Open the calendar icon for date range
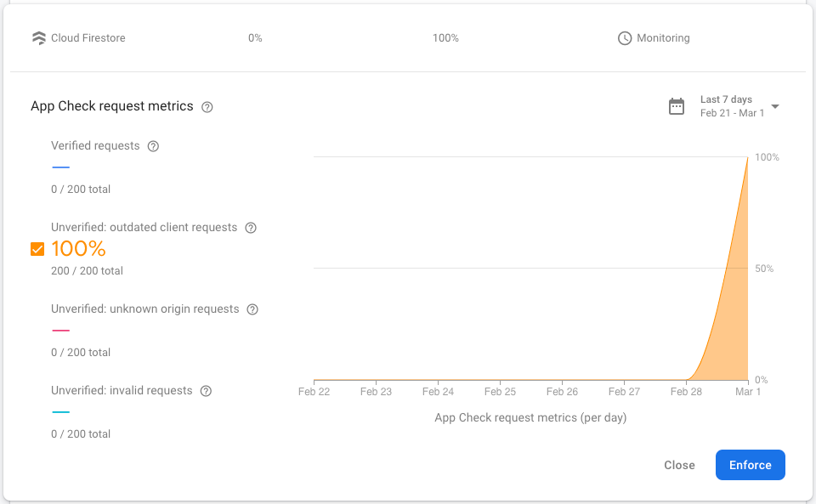The width and height of the screenshot is (816, 504). point(676,105)
